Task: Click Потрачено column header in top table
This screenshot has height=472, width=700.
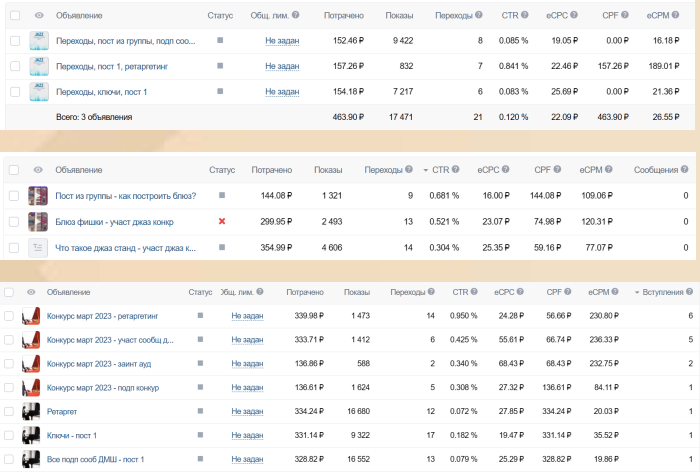Action: [x=344, y=16]
